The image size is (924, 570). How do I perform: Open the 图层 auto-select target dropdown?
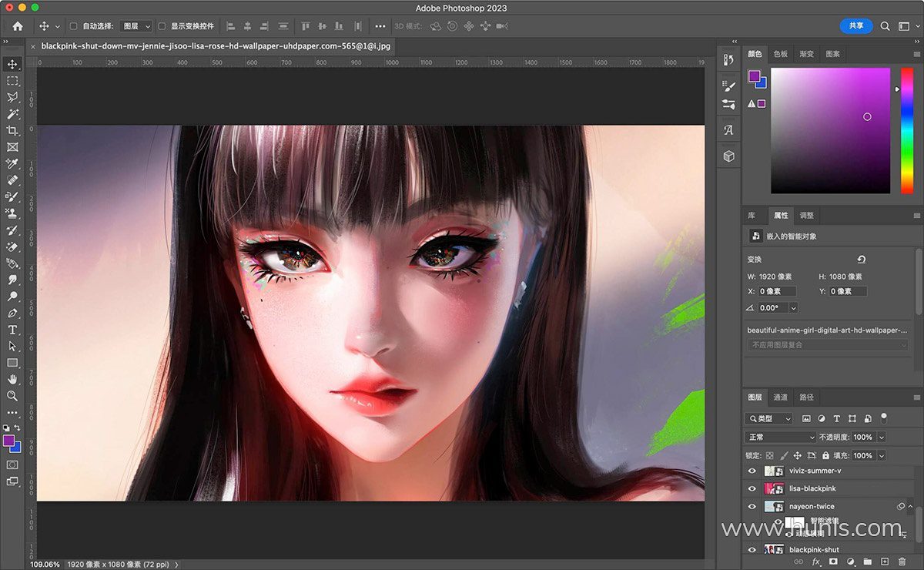(137, 26)
